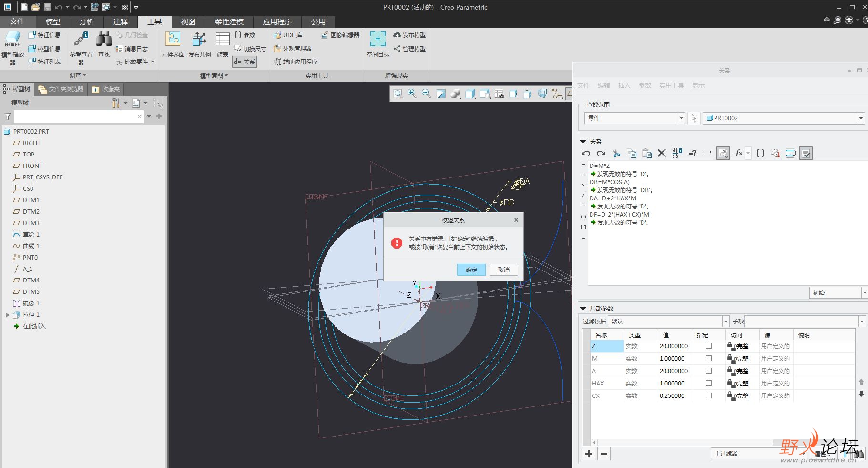Viewport: 868px width, 468px height.
Task: Insert a function using the fx icon
Action: coord(739,153)
